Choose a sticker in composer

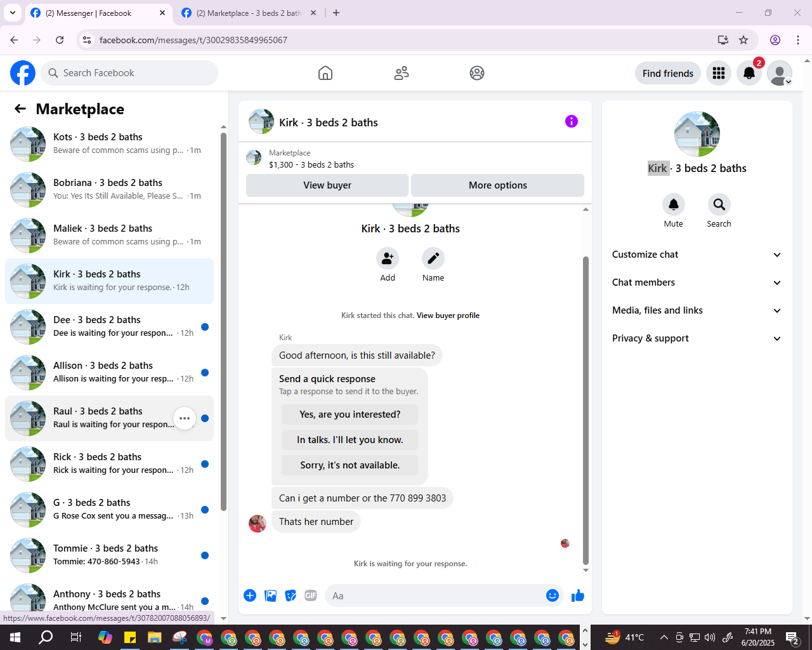click(x=291, y=595)
